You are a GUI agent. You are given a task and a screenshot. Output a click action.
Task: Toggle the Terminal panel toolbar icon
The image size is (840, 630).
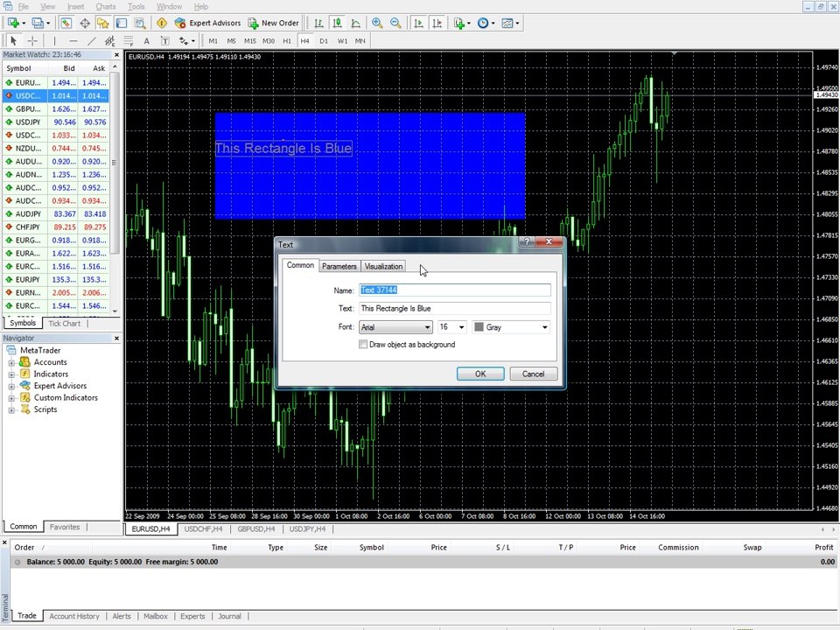tap(122, 23)
